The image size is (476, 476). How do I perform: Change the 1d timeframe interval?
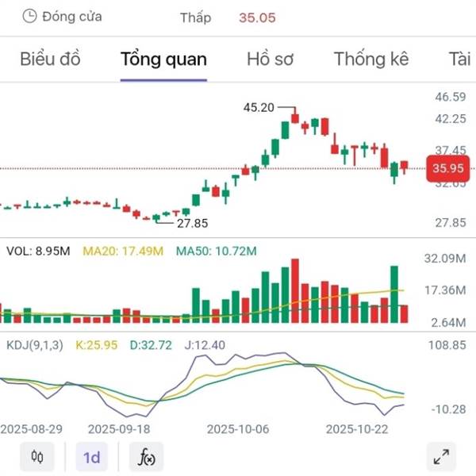(x=92, y=457)
